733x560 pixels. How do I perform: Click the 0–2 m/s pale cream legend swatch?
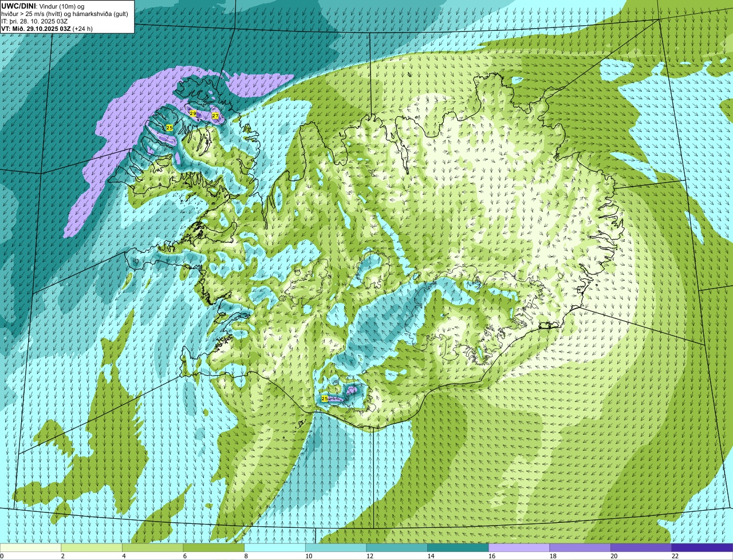30,547
